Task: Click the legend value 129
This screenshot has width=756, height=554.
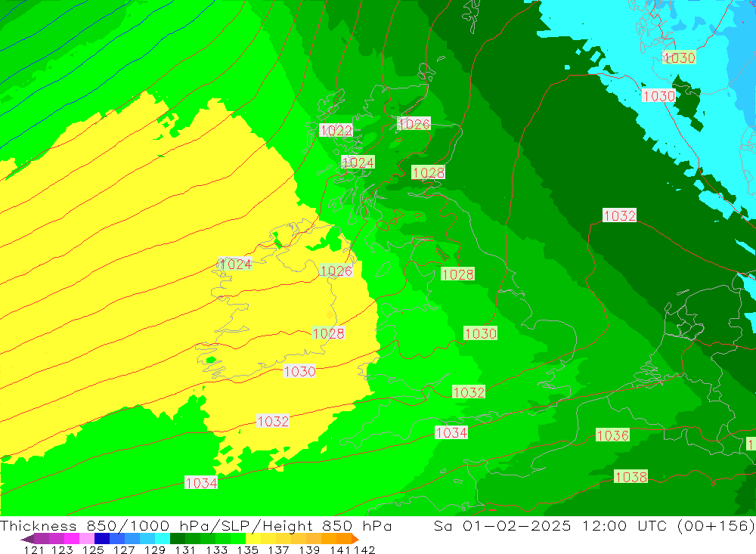Action: 155,549
